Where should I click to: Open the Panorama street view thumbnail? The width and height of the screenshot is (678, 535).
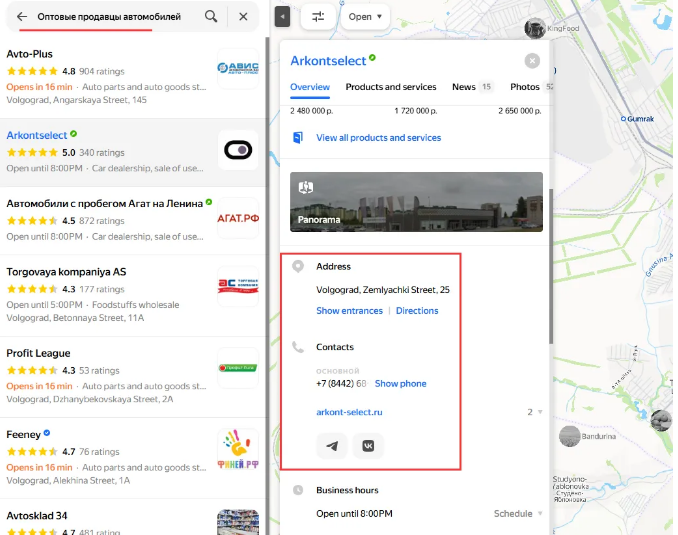point(416,201)
